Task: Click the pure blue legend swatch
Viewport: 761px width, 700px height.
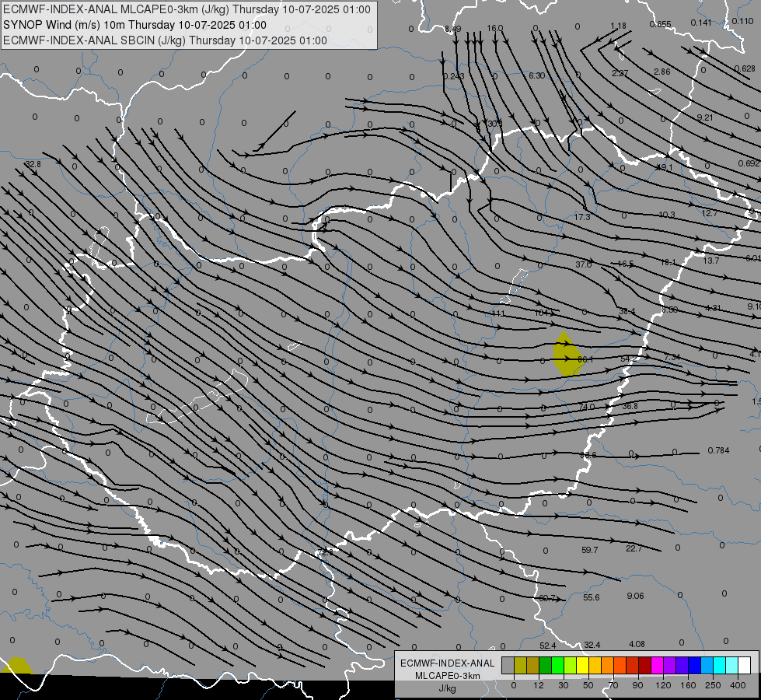Action: pyautogui.click(x=694, y=665)
